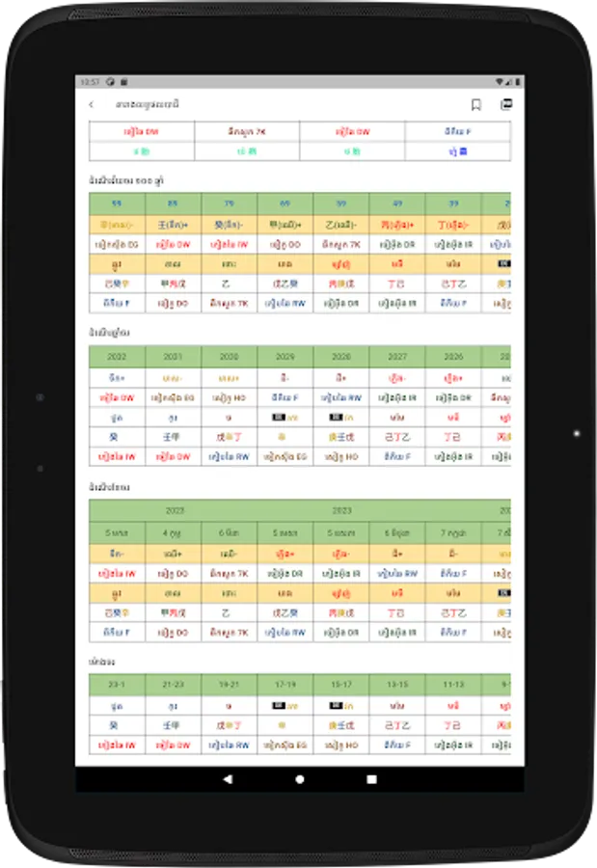597x868 pixels.
Task: Tap the Android back navigation button
Action: (228, 779)
